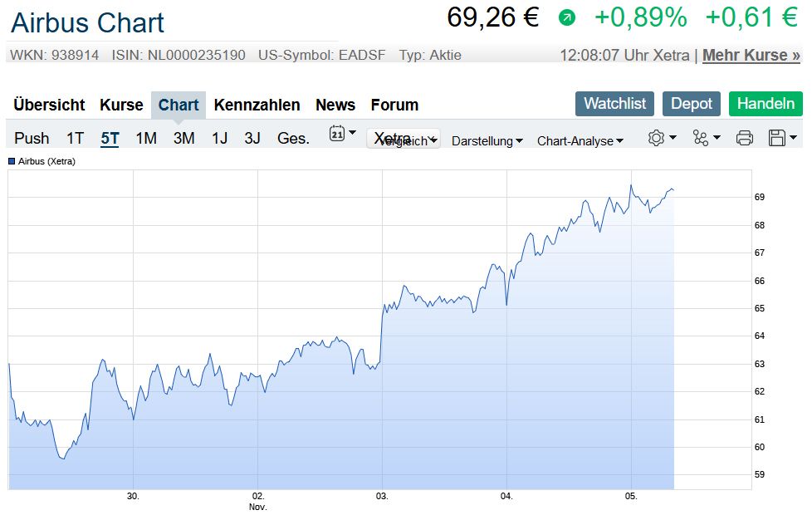Click the US-Symbol: EADSF text
This screenshot has width=812, height=515.
click(322, 55)
